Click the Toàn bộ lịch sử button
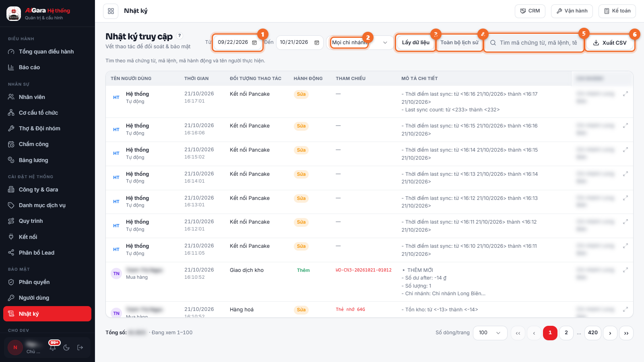The height and width of the screenshot is (362, 644). tap(459, 43)
